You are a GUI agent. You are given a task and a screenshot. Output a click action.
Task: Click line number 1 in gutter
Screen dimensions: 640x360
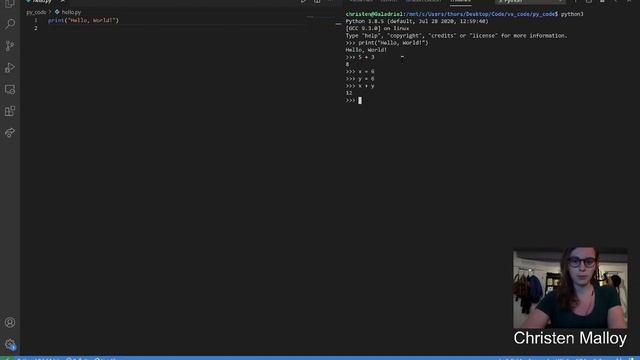[x=36, y=20]
